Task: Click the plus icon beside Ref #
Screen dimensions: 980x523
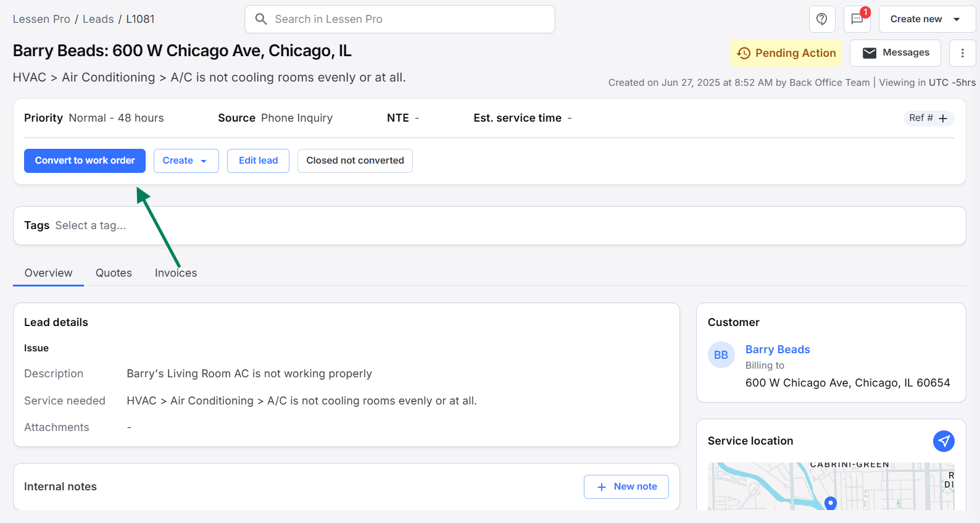Action: click(943, 119)
